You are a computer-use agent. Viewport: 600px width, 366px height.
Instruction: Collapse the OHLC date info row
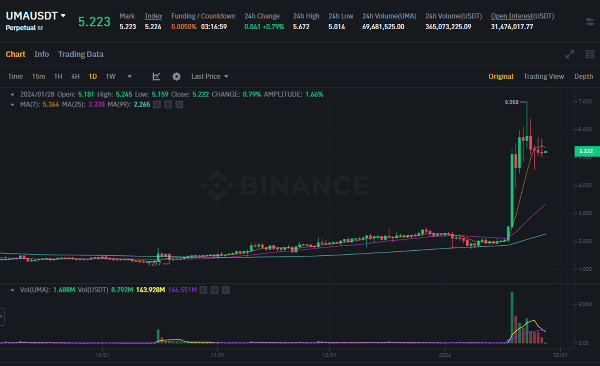coord(12,95)
